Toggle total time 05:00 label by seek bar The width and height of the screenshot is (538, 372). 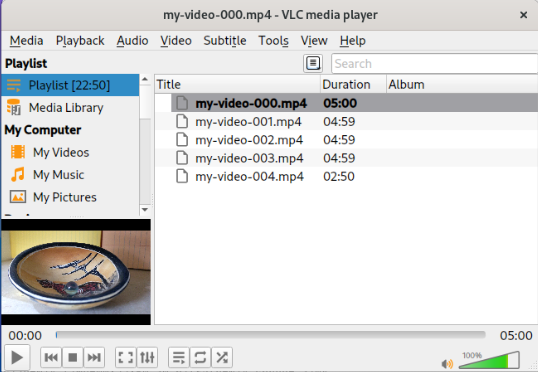(x=516, y=335)
